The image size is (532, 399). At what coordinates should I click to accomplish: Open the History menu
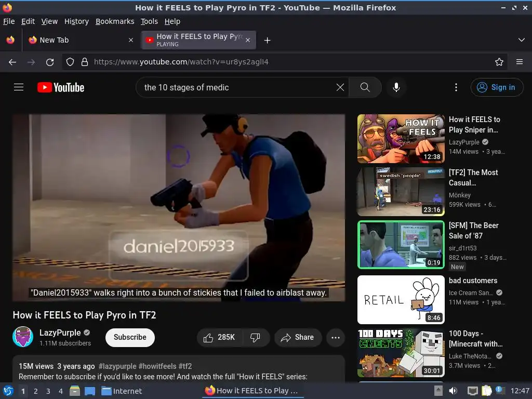[77, 21]
